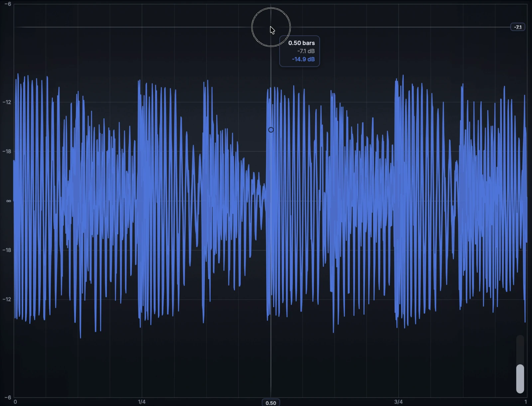Screen dimensions: 532x406
Task: Click the 1 label at the time axis end
Action: (526, 402)
